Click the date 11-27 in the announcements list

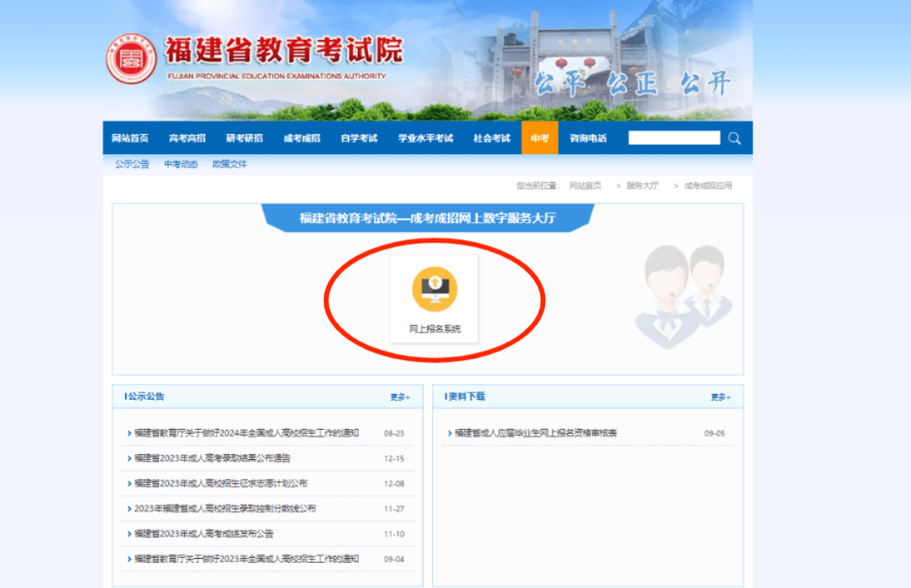tap(394, 509)
